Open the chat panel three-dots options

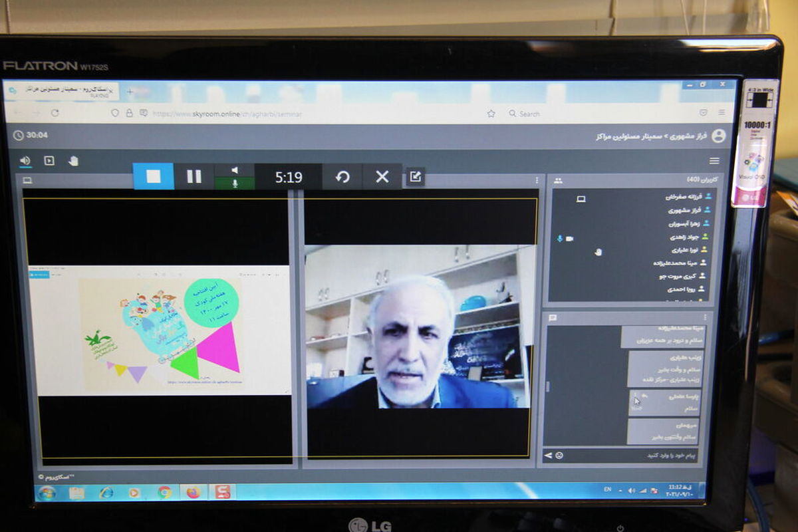tap(705, 319)
